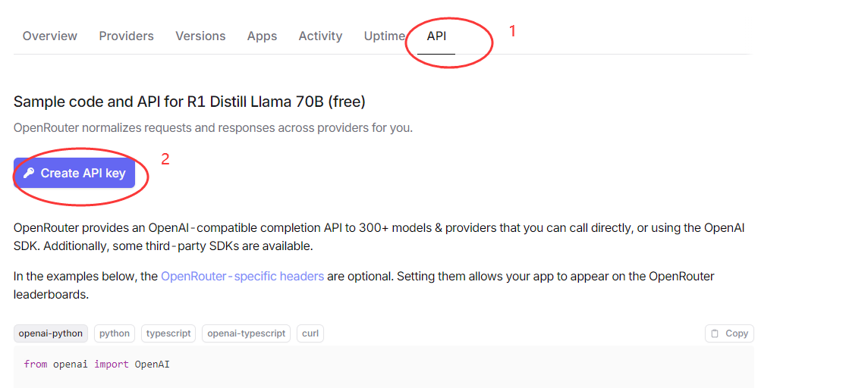Switch to the Providers tab
The height and width of the screenshot is (388, 868).
(x=126, y=36)
